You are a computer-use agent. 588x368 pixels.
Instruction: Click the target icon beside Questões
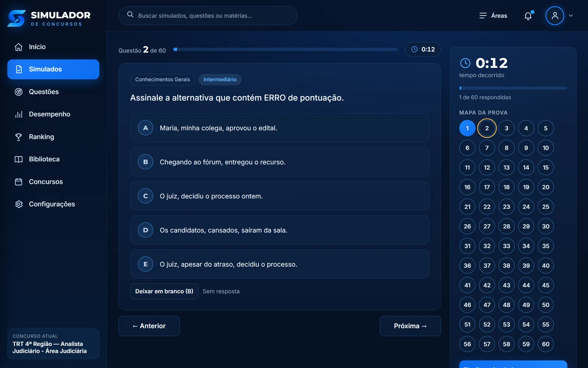pyautogui.click(x=19, y=92)
